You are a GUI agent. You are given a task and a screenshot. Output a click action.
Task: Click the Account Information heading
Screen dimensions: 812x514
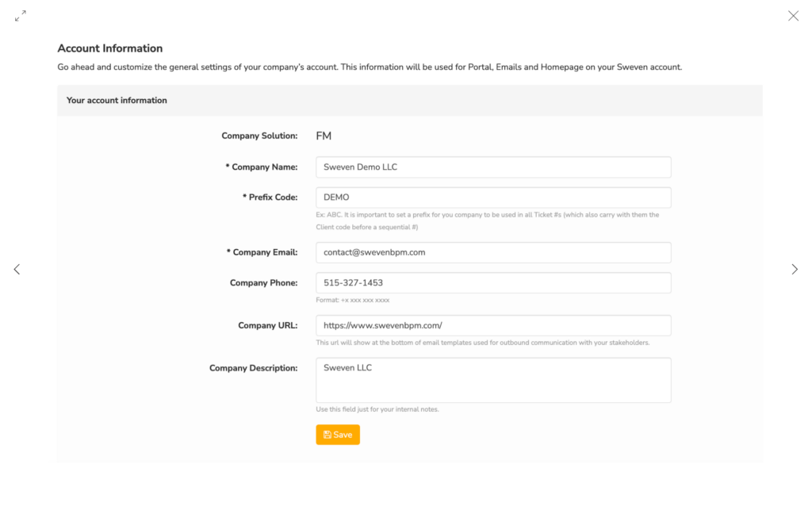coord(109,48)
